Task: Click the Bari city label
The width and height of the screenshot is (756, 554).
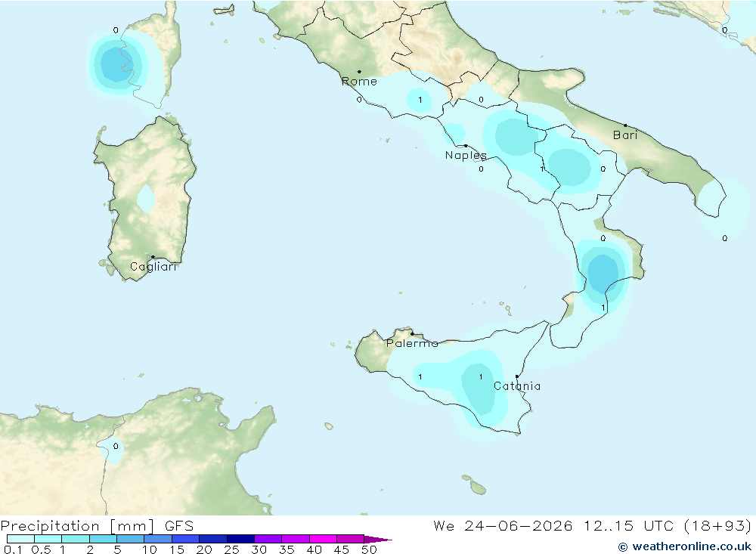Action: tap(625, 135)
